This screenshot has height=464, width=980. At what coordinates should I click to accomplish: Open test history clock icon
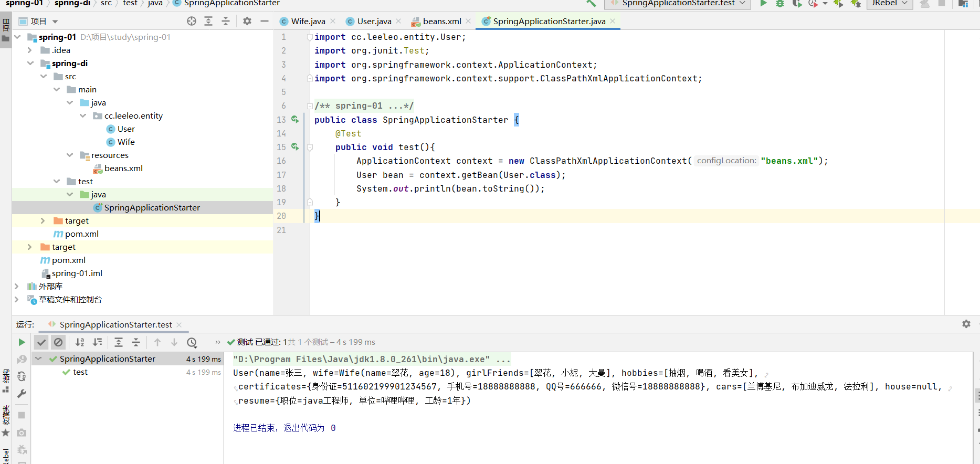[192, 342]
